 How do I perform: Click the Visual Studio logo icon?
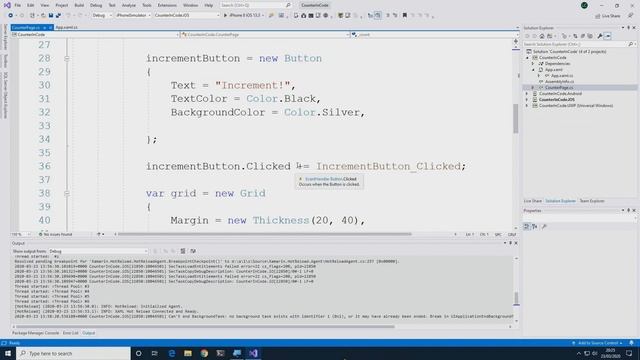tap(7, 5)
